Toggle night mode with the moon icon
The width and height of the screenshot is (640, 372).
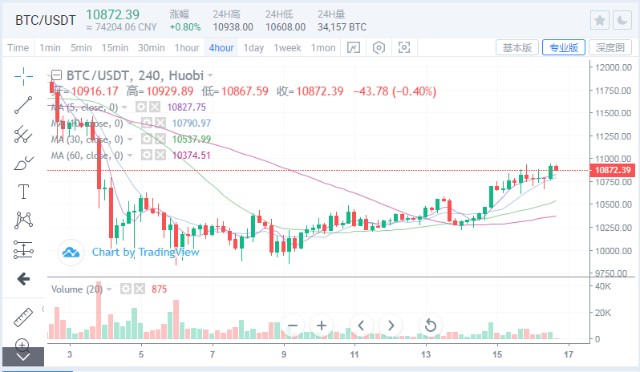pos(622,20)
